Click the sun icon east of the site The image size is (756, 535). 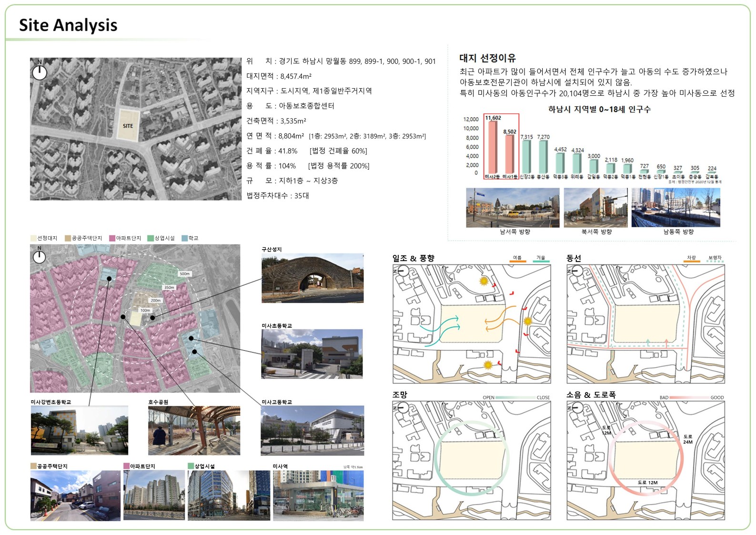[527, 321]
